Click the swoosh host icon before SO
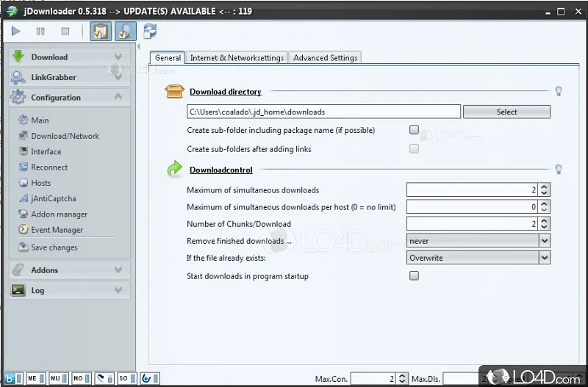This screenshot has height=387, width=588. point(104,378)
